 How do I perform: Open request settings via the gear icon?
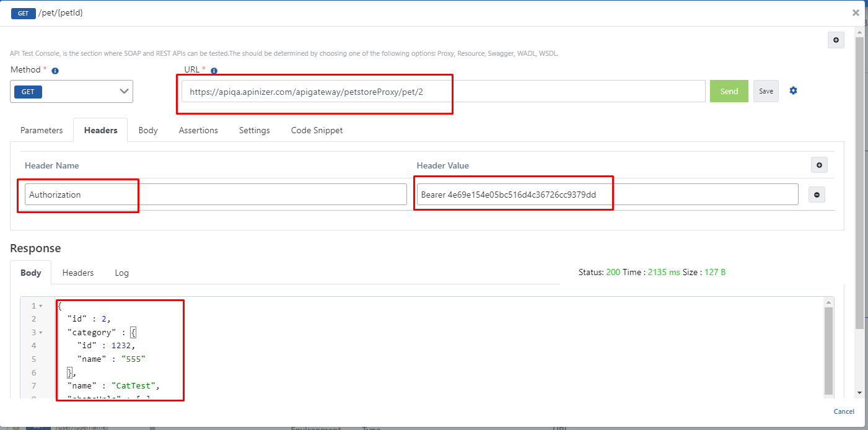coord(793,90)
